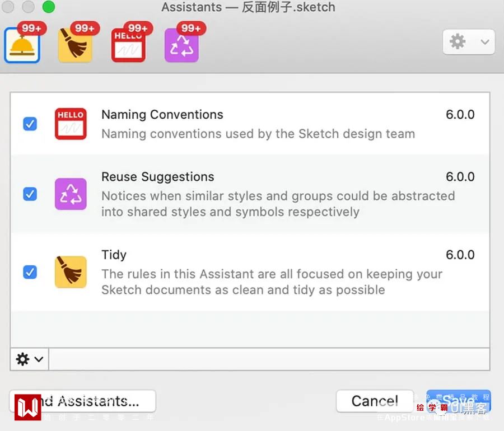Click the Add Assistants… button
The width and height of the screenshot is (504, 431).
tap(83, 401)
